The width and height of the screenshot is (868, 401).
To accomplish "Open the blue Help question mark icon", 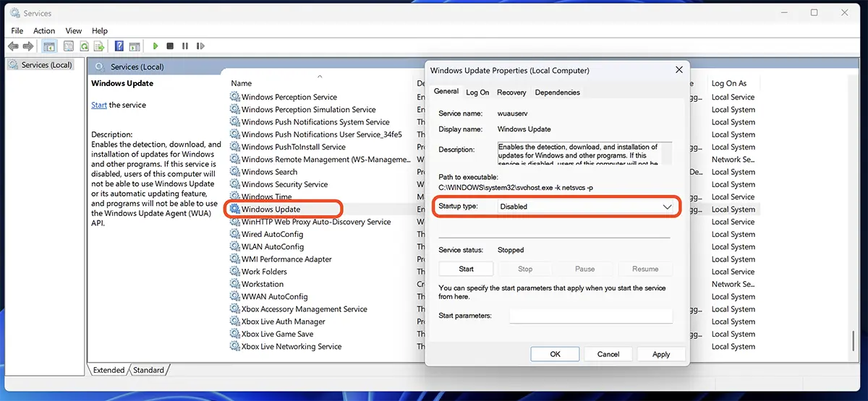I will click(119, 46).
